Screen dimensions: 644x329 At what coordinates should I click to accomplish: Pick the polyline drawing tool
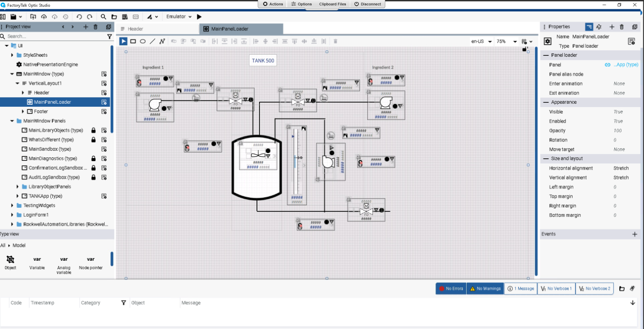[x=162, y=41]
